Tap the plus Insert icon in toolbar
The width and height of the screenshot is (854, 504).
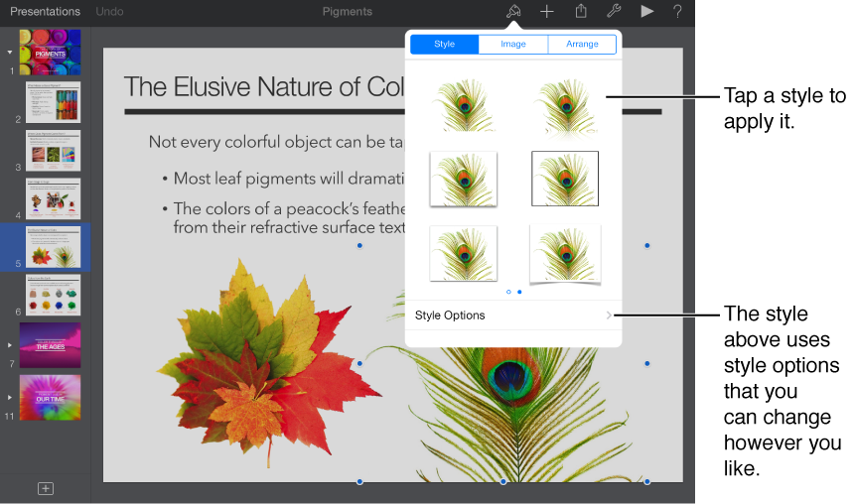(x=547, y=11)
